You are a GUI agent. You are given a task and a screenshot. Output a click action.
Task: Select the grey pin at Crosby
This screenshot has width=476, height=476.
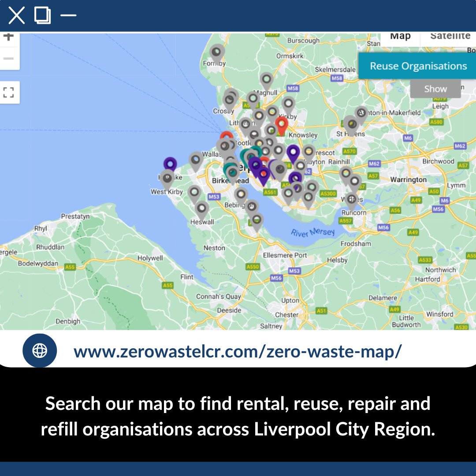coord(230,100)
